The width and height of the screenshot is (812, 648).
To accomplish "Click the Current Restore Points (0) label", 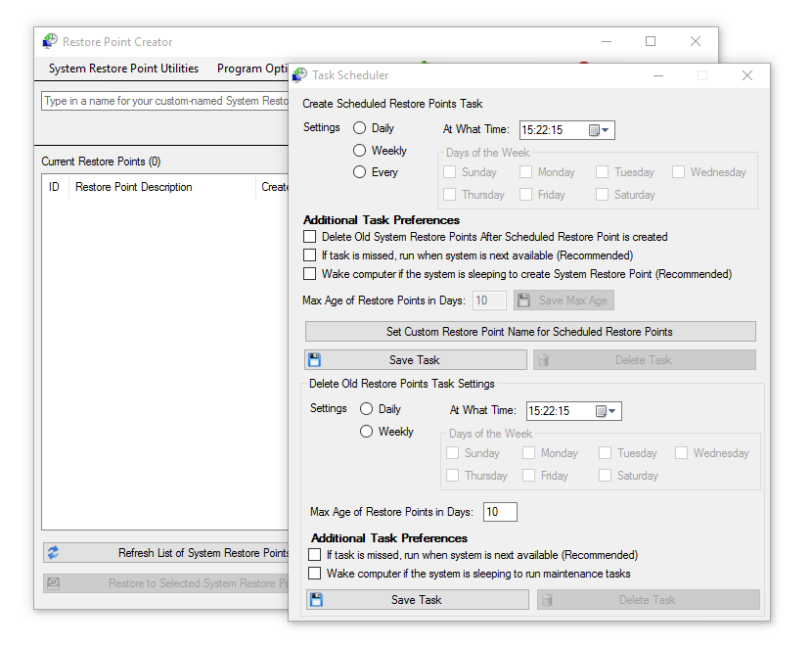I will (x=101, y=162).
